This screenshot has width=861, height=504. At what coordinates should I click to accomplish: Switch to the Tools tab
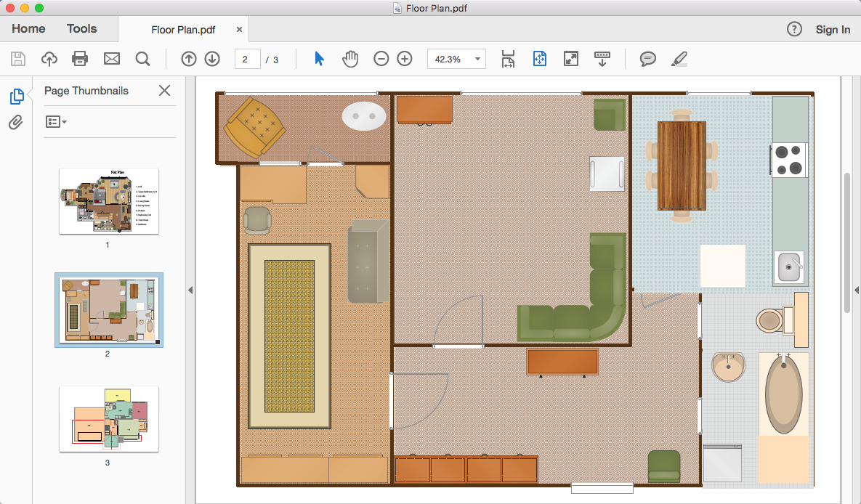(x=81, y=29)
